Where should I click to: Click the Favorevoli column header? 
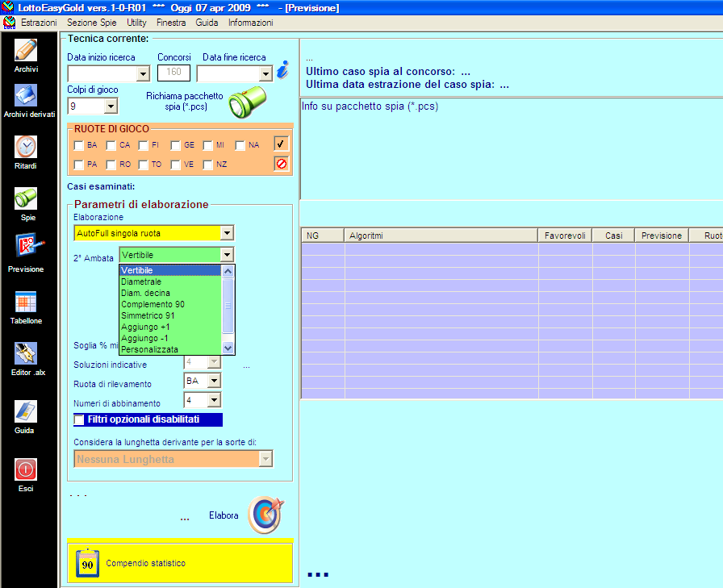566,236
